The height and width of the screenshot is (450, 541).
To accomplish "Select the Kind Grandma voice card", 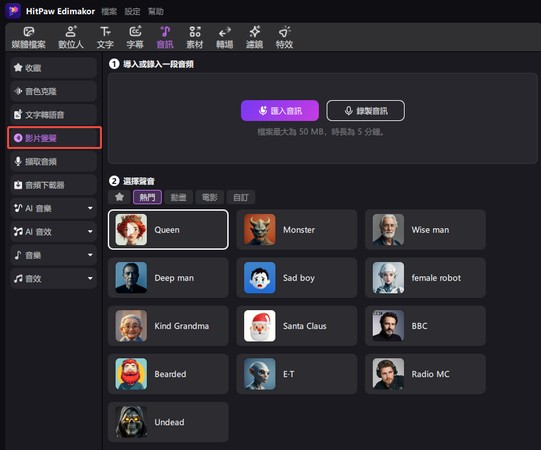I will point(168,326).
